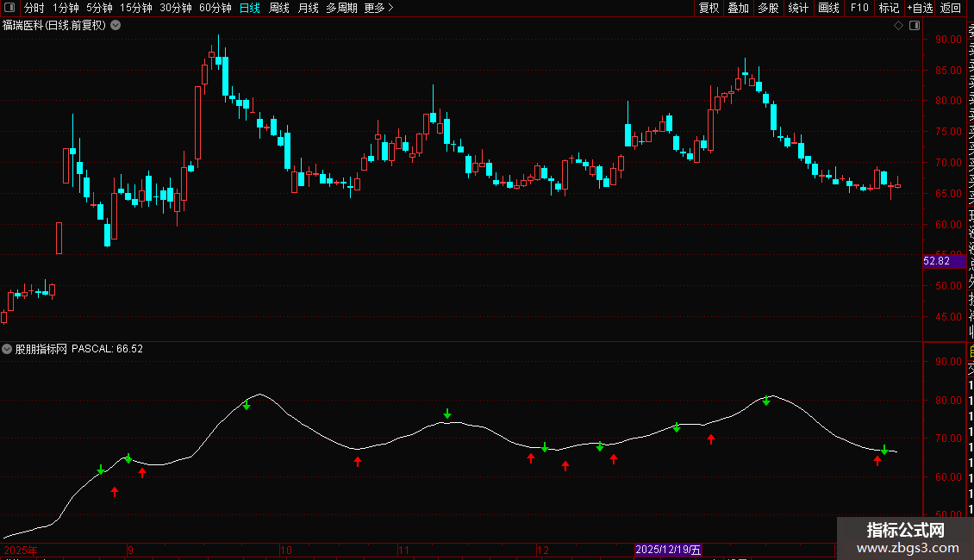Screen dimensions: 974x560
Task: Activate 画线 drawing tools
Action: pyautogui.click(x=828, y=8)
